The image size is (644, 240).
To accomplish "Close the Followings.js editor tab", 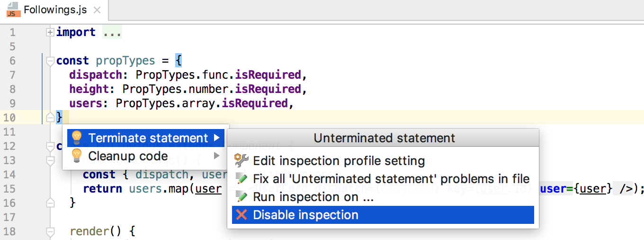I will 97,10.
